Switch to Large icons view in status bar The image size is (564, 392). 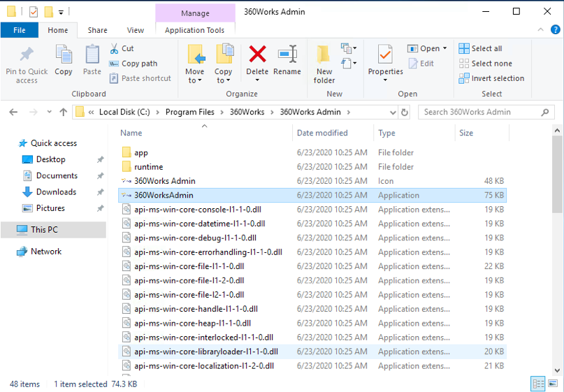553,384
